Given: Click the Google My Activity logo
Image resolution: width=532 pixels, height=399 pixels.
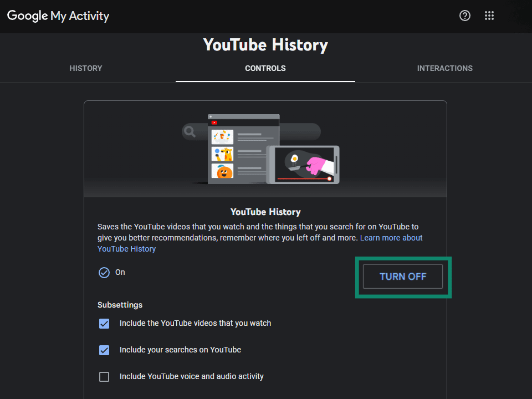Looking at the screenshot, I should 58,16.
